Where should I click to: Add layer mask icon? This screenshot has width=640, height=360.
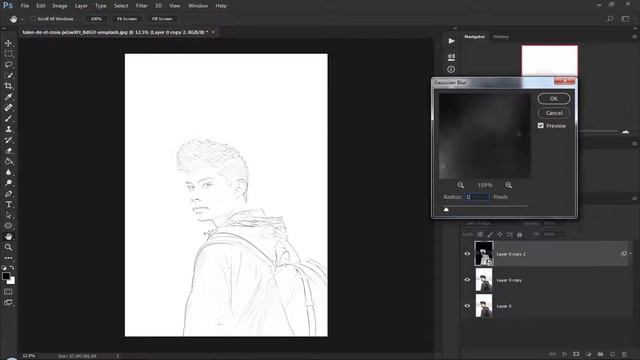pyautogui.click(x=576, y=354)
